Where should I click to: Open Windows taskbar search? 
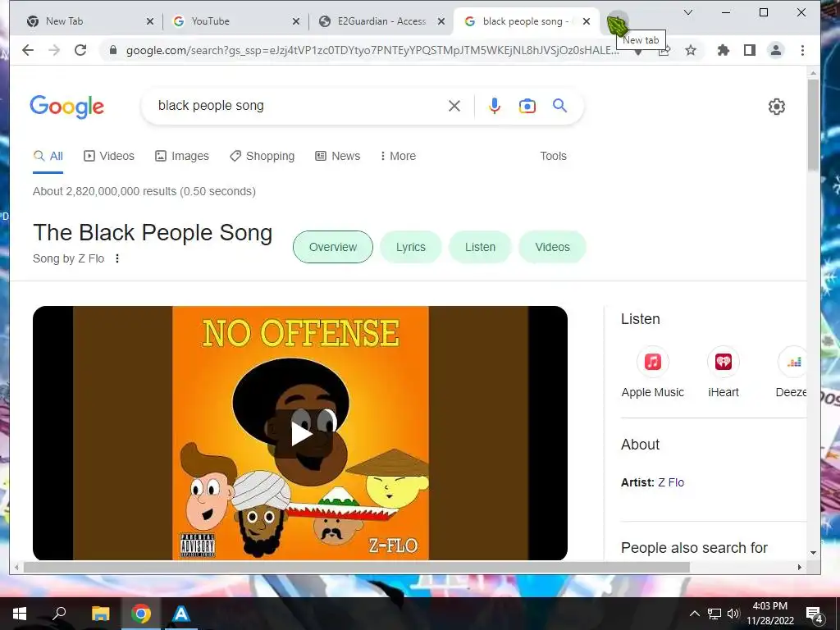coord(59,614)
